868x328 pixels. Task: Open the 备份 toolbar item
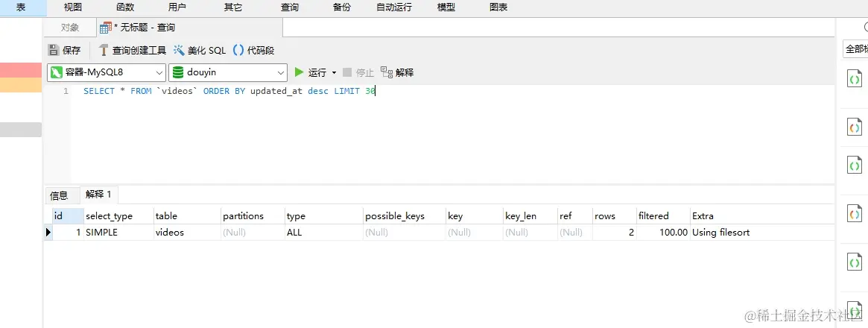point(341,7)
